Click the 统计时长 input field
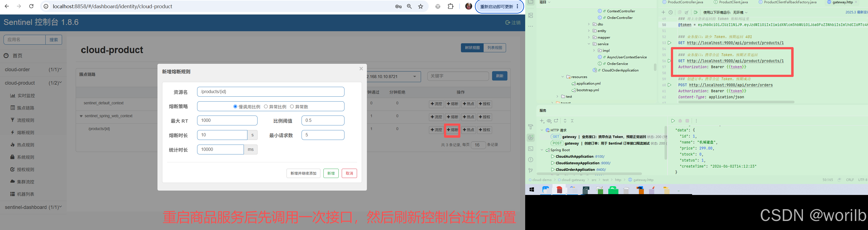868x230 pixels. (220, 150)
